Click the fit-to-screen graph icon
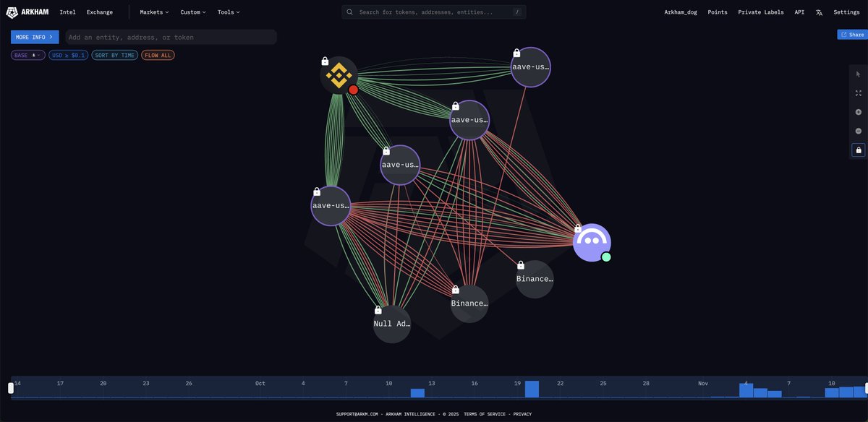This screenshot has width=868, height=422. click(859, 93)
